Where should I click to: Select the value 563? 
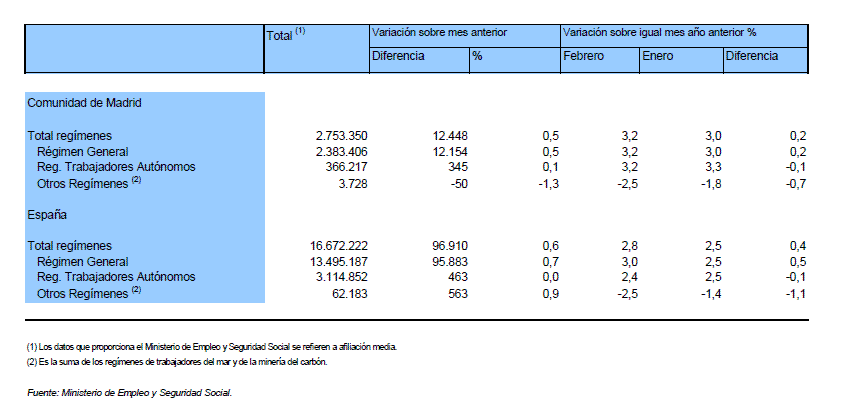459,294
